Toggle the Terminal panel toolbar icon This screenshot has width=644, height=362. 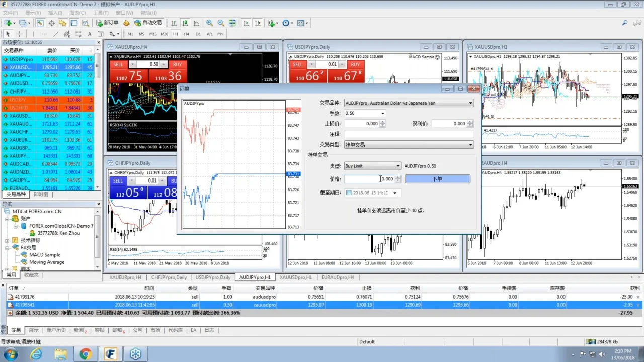[x=73, y=23]
